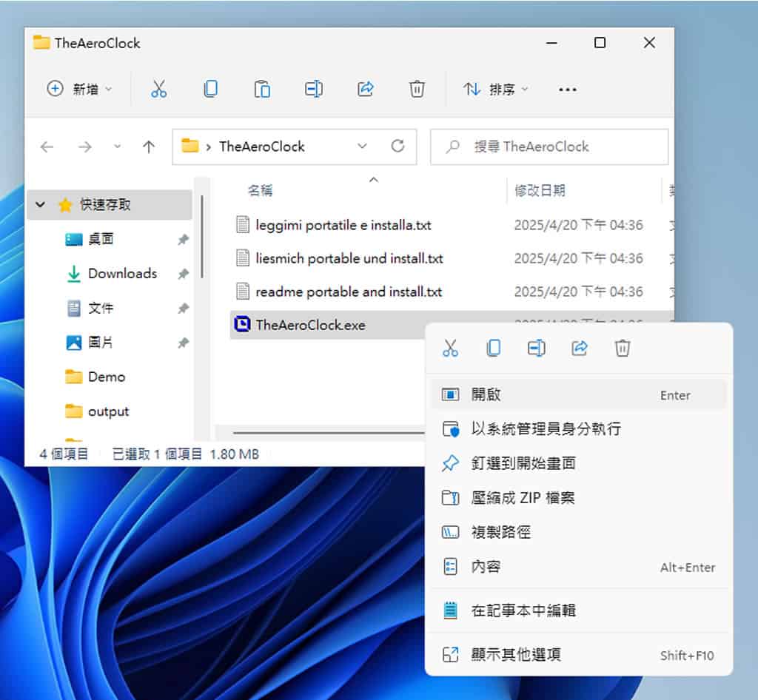
Task: Click date cell of liesmich portable file
Action: tap(578, 258)
